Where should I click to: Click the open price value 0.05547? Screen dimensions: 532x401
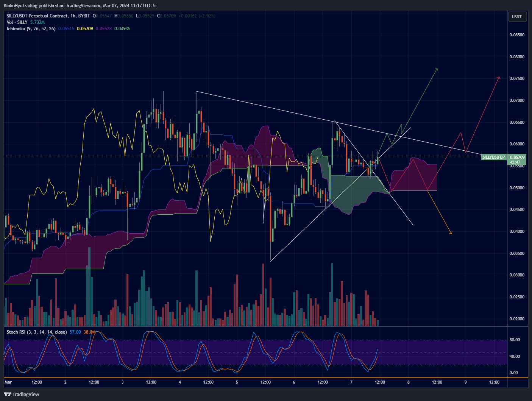tap(104, 16)
